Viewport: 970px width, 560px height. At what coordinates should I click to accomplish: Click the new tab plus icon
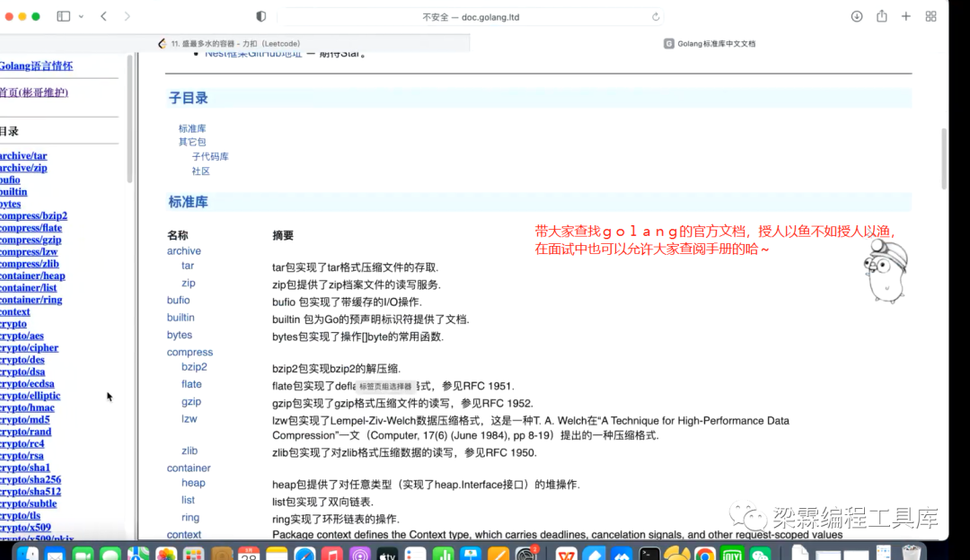[x=905, y=15]
